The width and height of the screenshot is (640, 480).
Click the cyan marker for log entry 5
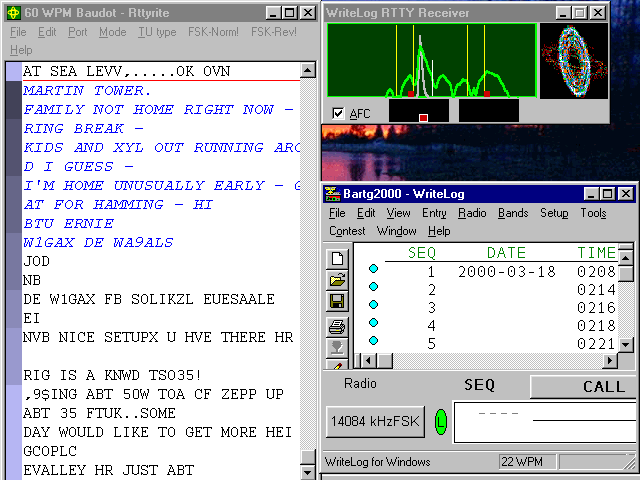(373, 340)
